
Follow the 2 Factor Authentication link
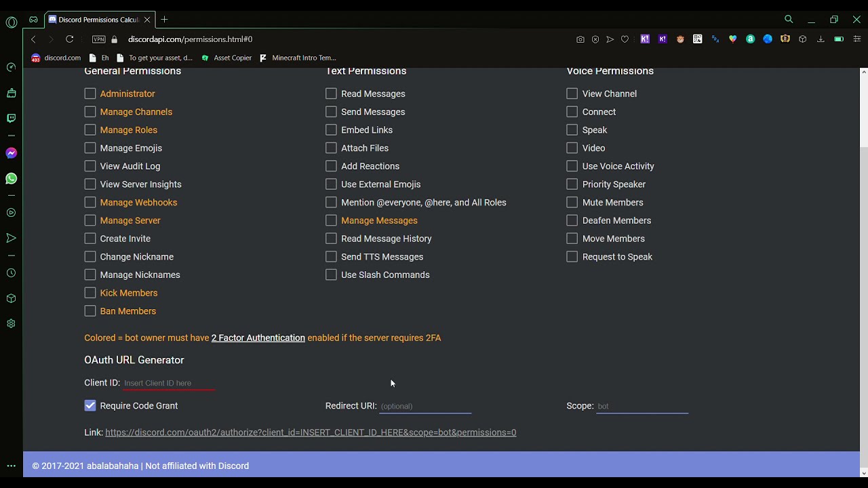(258, 338)
